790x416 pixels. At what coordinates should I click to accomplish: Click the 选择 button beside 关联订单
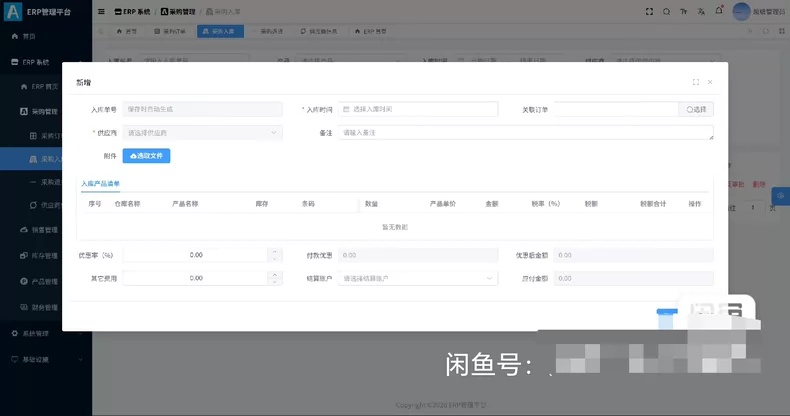(x=696, y=109)
